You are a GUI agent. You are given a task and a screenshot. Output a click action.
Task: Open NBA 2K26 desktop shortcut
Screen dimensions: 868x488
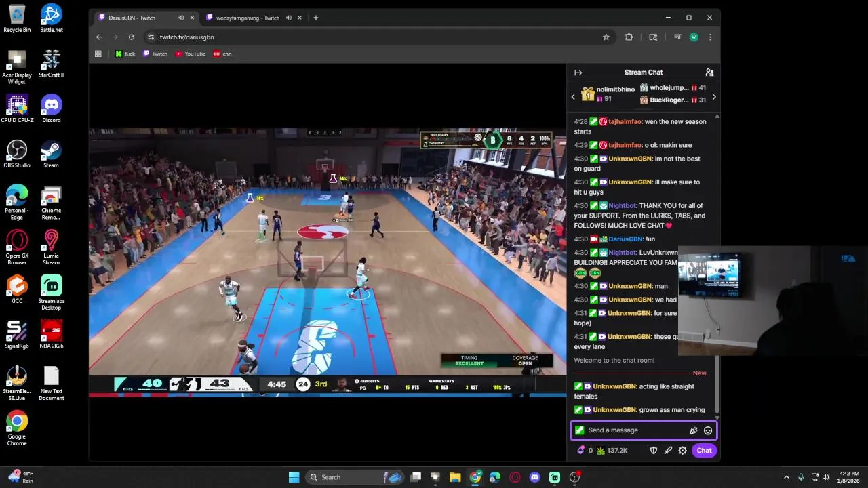[x=52, y=335]
